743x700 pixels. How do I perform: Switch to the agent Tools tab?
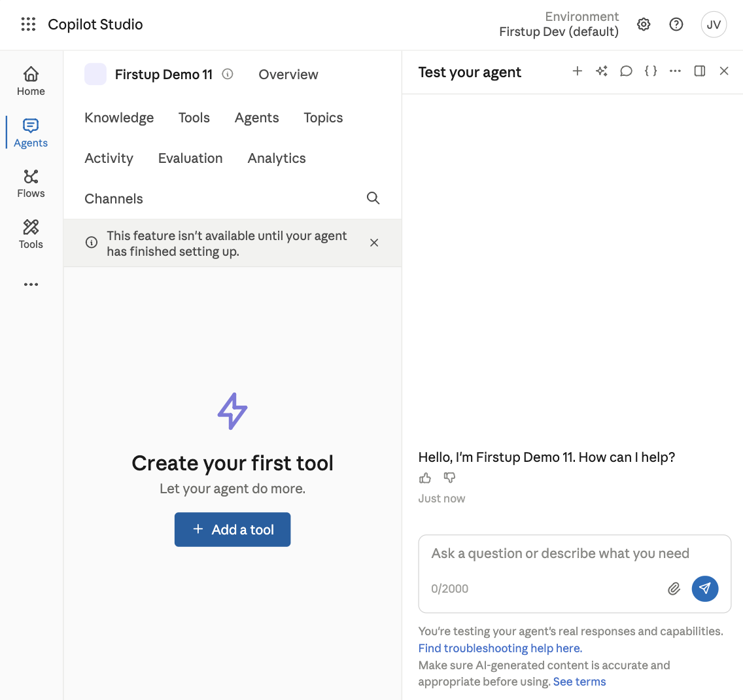click(x=194, y=118)
